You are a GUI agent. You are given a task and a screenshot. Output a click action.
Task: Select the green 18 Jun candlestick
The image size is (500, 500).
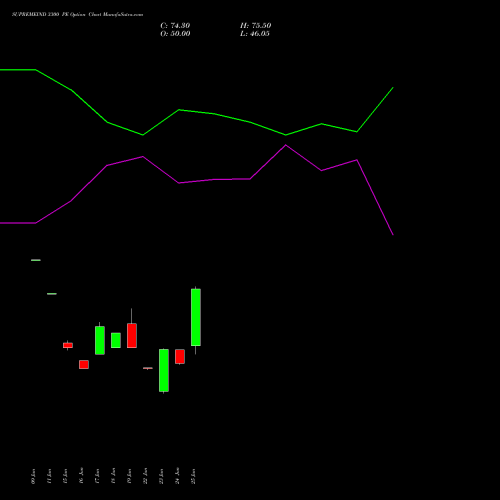(x=116, y=340)
